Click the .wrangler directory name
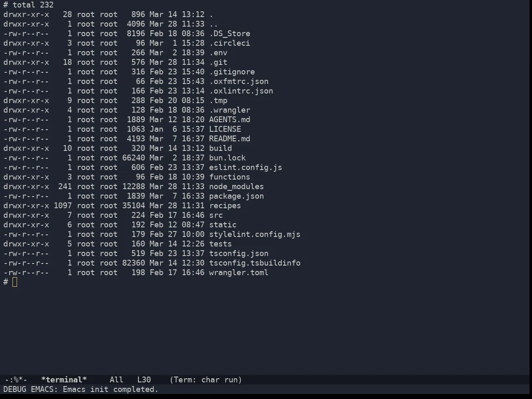Viewport: 532px width, 399px height. pos(229,110)
